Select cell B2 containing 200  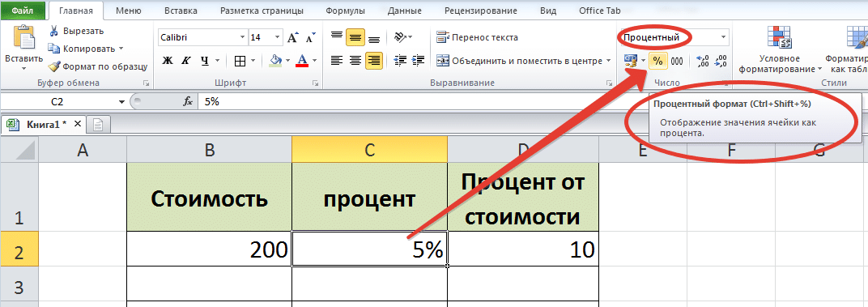tap(209, 249)
